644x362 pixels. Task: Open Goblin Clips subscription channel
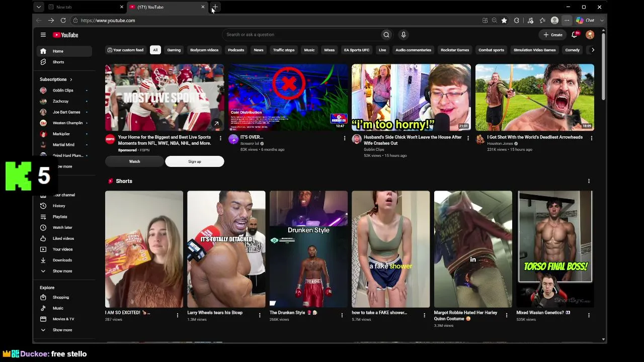[64, 90]
